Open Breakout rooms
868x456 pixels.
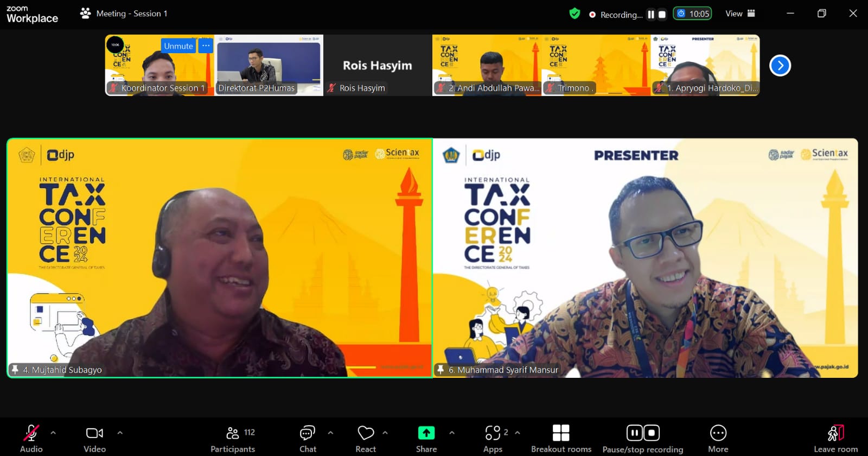561,438
